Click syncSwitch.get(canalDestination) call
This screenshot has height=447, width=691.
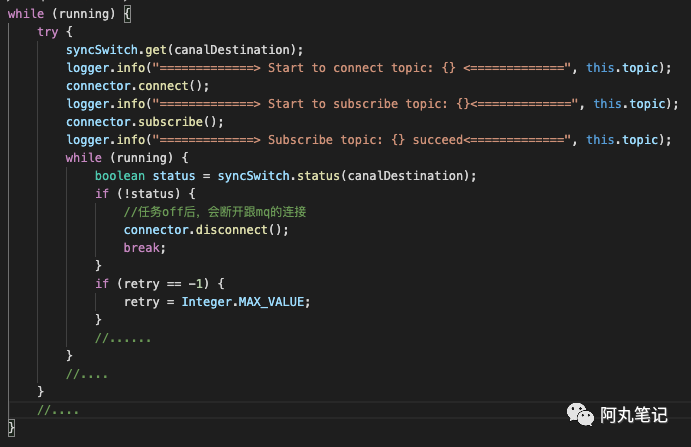click(x=185, y=50)
